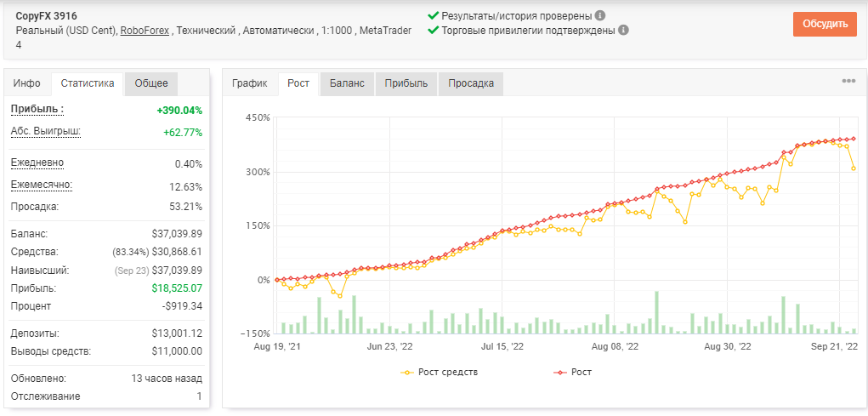
Task: Open the three-dots chart options menu
Action: pyautogui.click(x=848, y=81)
